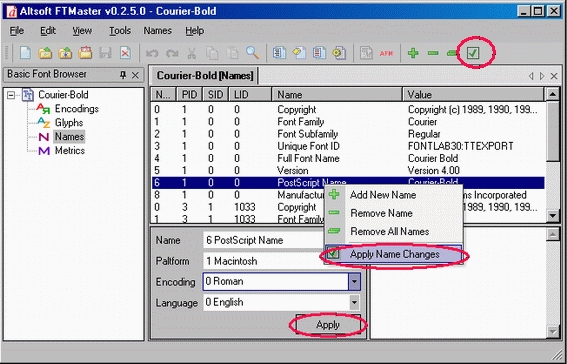567x364 pixels.
Task: Choose Apply Name Changes from context menu
Action: (x=393, y=254)
